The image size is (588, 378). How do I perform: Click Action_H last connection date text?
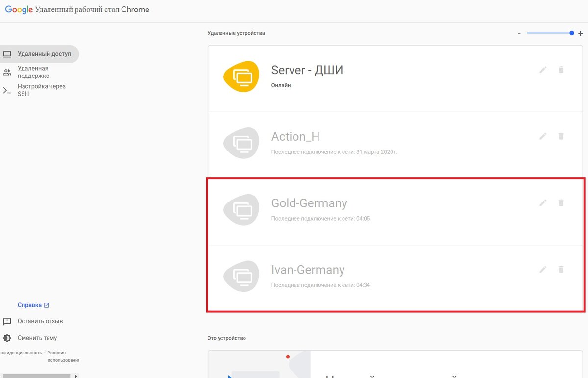coord(334,152)
